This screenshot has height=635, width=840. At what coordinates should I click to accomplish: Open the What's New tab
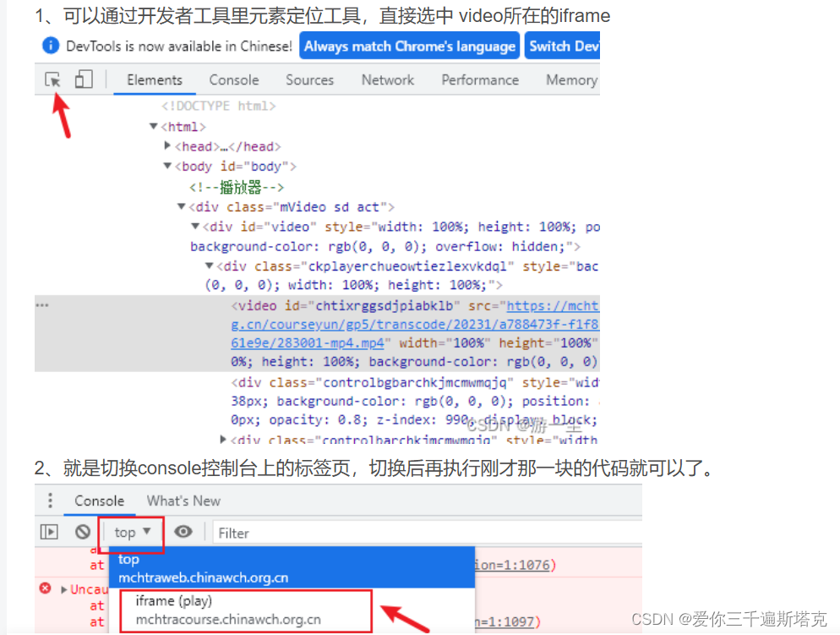pos(183,501)
